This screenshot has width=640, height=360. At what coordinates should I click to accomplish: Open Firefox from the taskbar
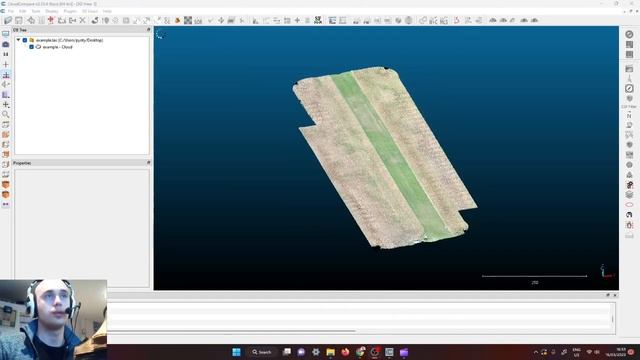tap(345, 352)
